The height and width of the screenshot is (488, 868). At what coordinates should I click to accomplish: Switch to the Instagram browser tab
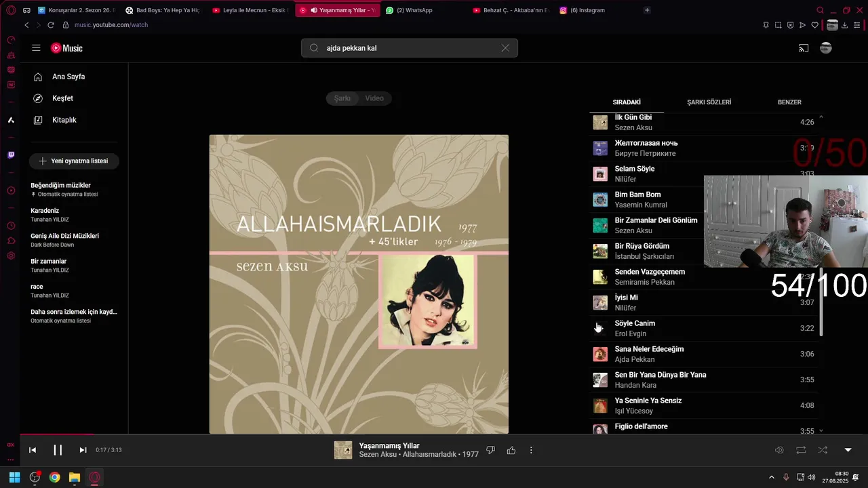point(587,10)
